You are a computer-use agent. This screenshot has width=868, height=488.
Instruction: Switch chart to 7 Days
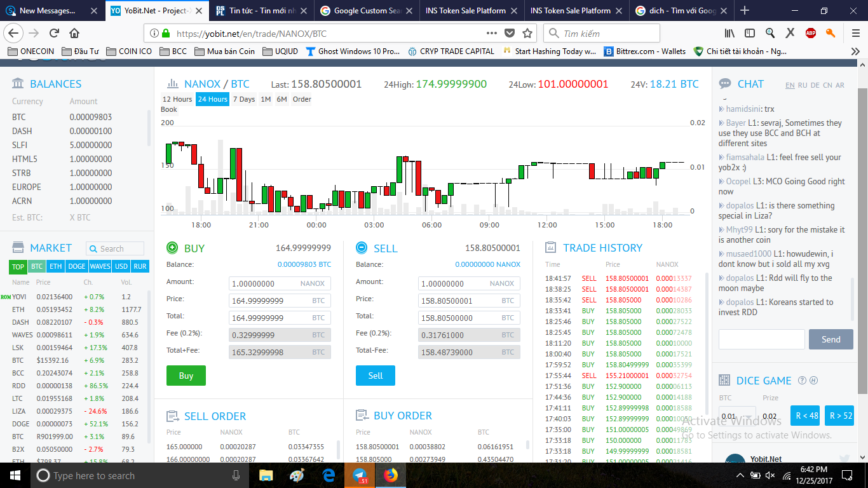pos(244,99)
